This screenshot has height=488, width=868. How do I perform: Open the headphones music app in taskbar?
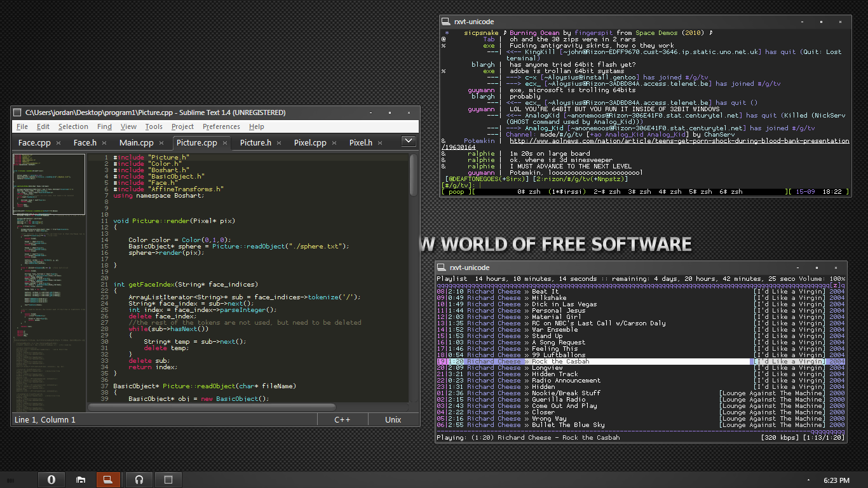[139, 480]
